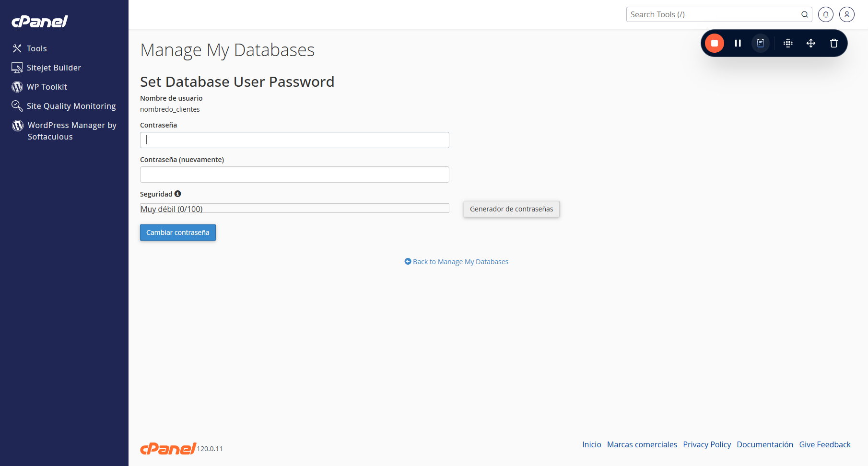Delete recording with trash icon

pyautogui.click(x=834, y=43)
